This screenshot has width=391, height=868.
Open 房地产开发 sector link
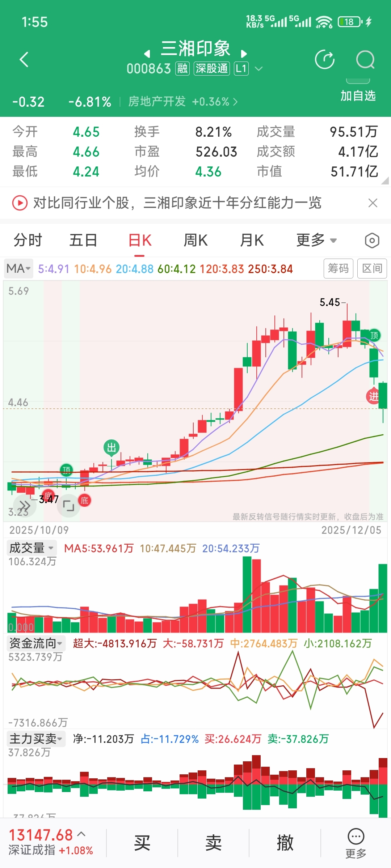coord(183,102)
